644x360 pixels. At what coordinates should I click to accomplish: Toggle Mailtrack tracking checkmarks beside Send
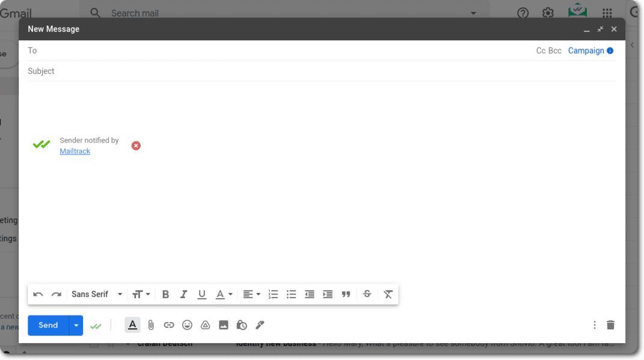coord(96,326)
